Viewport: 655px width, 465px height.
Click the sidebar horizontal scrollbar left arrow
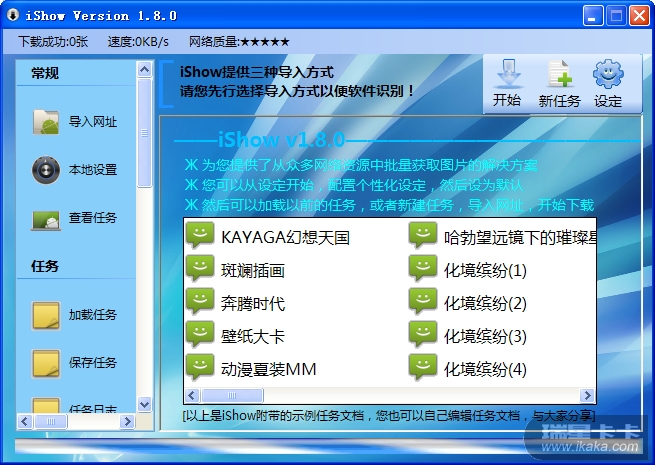25,421
